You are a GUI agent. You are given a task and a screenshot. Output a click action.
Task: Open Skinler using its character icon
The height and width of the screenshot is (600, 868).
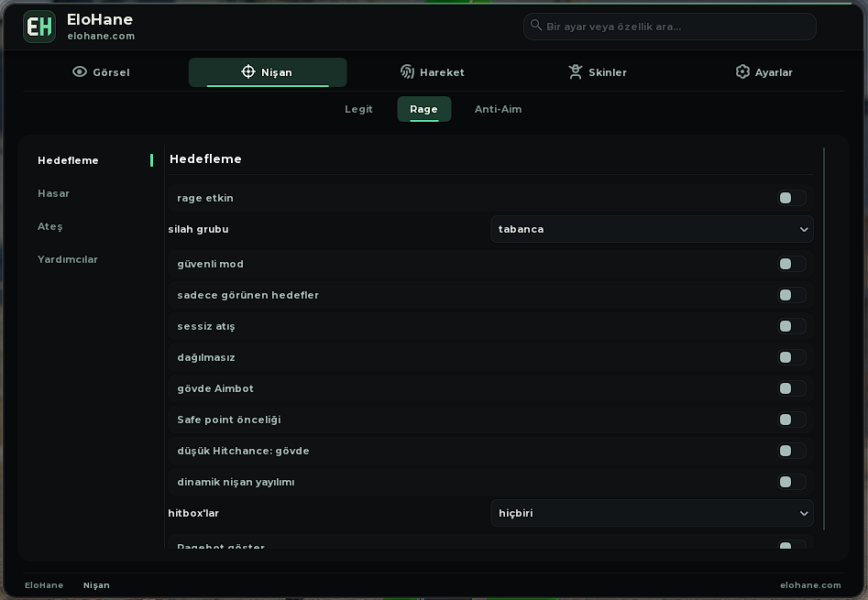[576, 71]
